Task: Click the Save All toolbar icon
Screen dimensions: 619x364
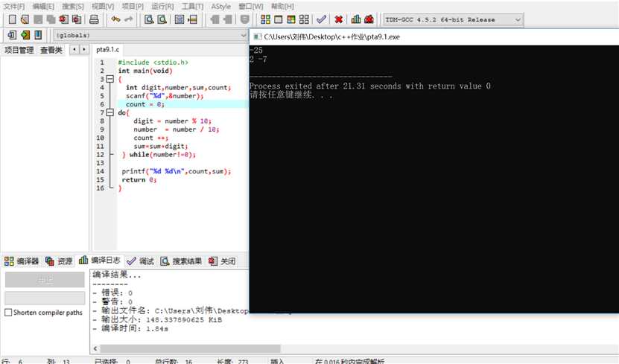Action: [x=51, y=19]
